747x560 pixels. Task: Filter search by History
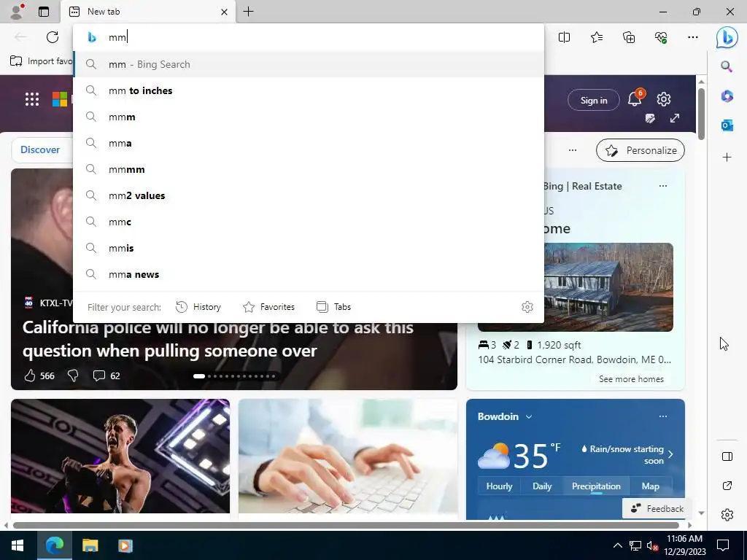[198, 307]
